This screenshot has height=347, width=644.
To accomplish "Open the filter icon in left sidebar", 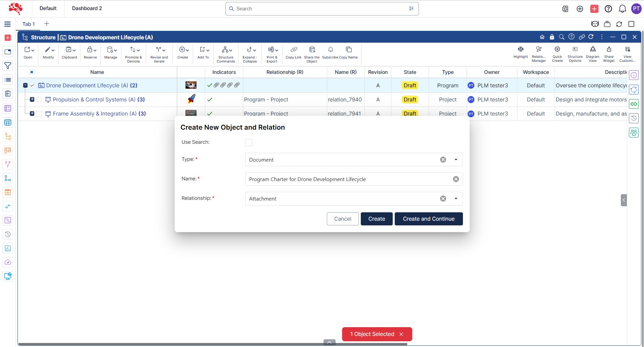I will pos(8,66).
